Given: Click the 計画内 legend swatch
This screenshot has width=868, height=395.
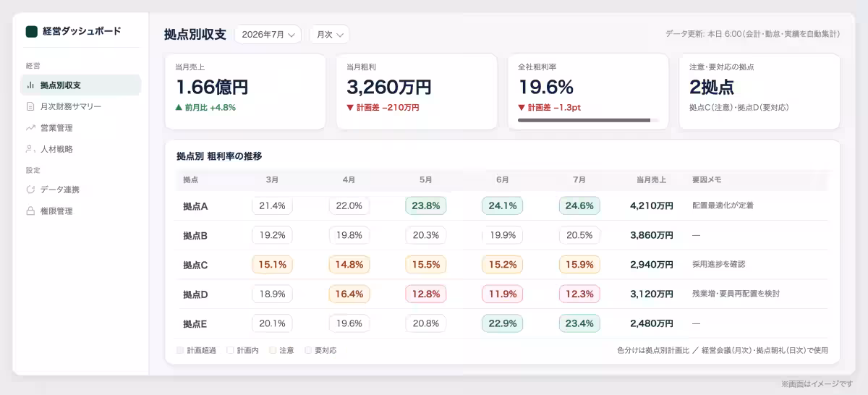Looking at the screenshot, I should pos(230,350).
